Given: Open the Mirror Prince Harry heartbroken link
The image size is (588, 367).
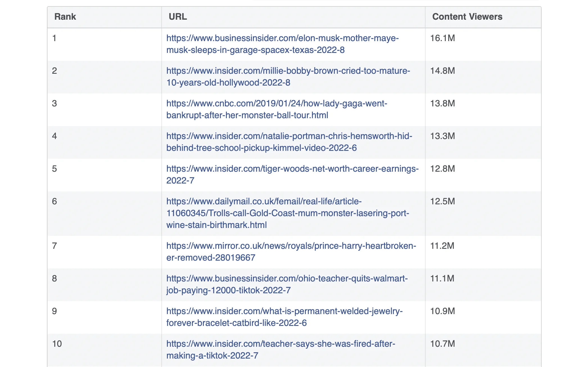Looking at the screenshot, I should point(291,252).
